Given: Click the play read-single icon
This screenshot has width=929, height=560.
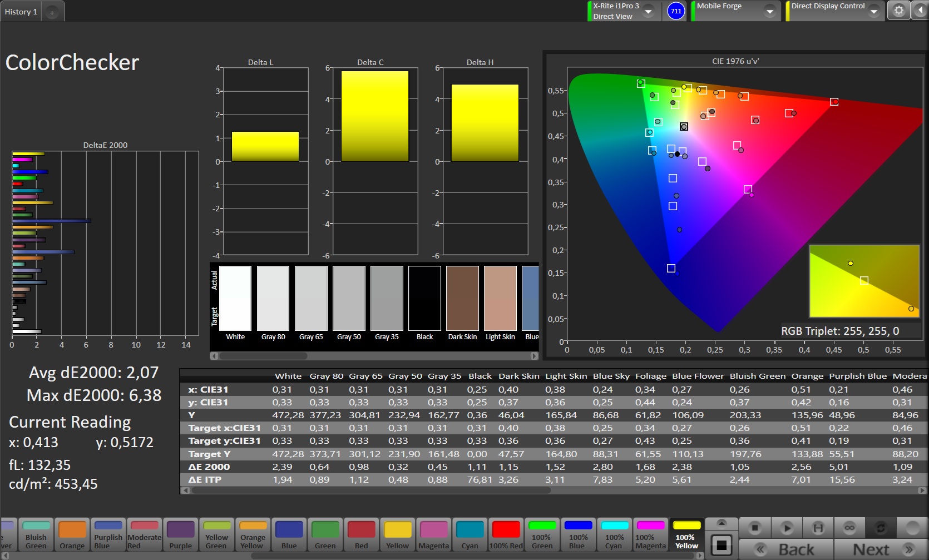Looking at the screenshot, I should [786, 527].
